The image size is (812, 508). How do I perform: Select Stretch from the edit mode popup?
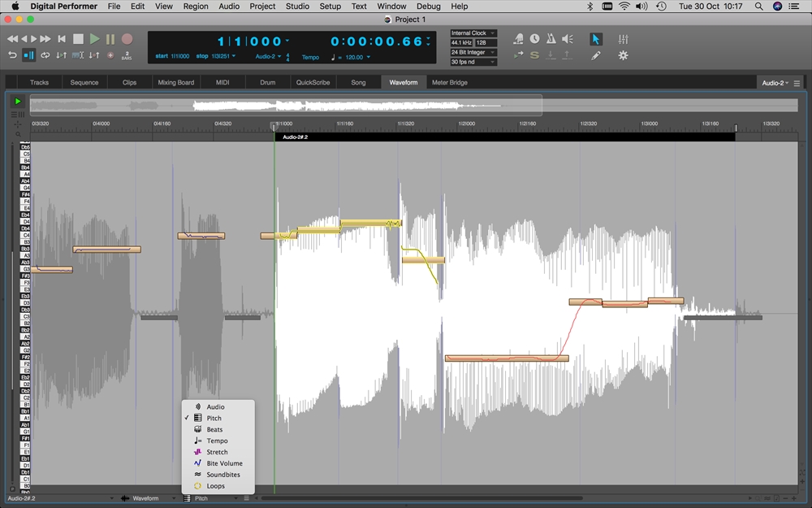[218, 452]
